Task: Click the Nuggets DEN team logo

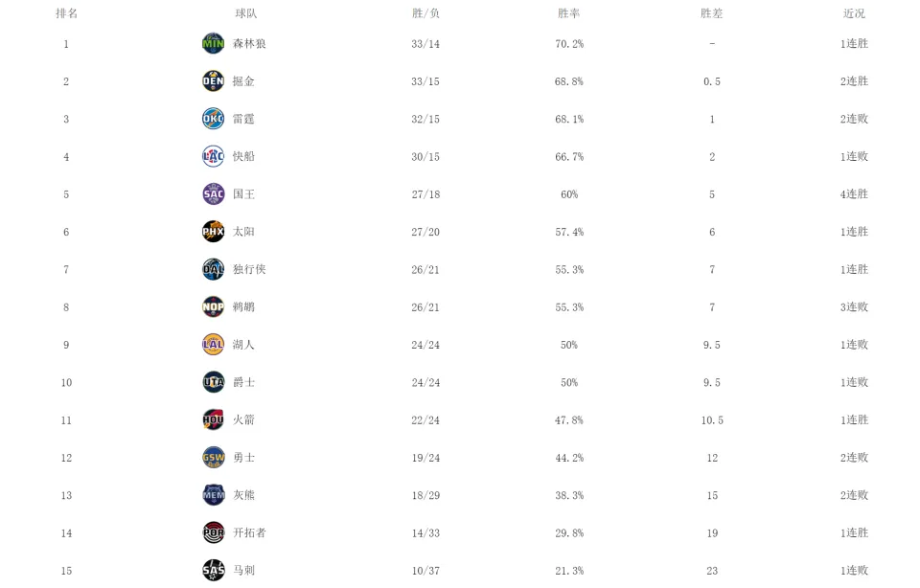Action: [x=213, y=80]
